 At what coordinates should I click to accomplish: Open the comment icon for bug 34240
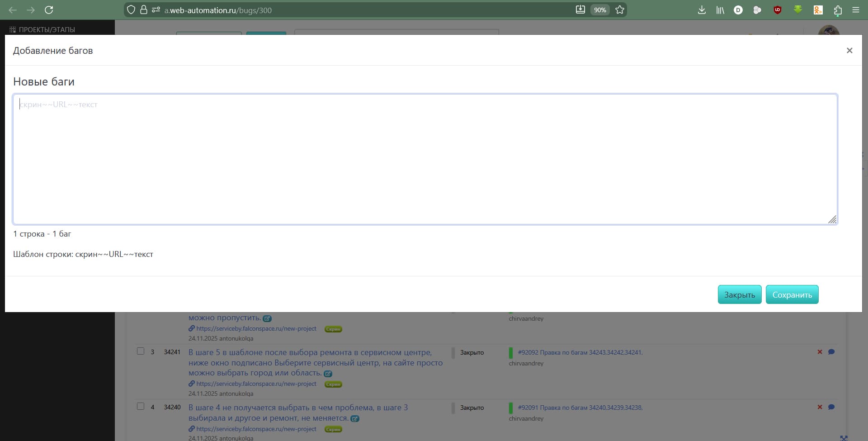click(x=831, y=407)
